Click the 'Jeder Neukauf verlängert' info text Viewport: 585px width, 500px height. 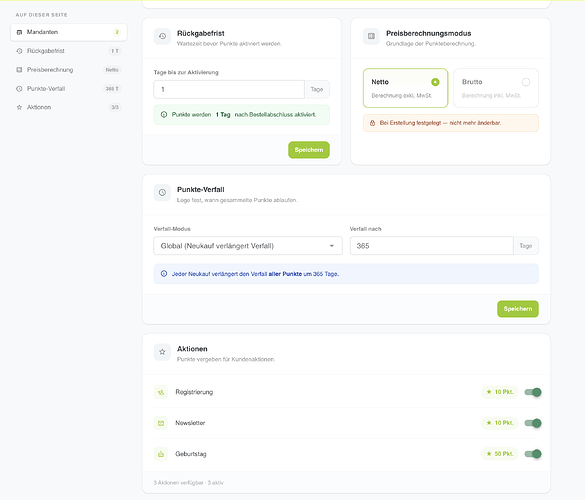click(x=255, y=274)
